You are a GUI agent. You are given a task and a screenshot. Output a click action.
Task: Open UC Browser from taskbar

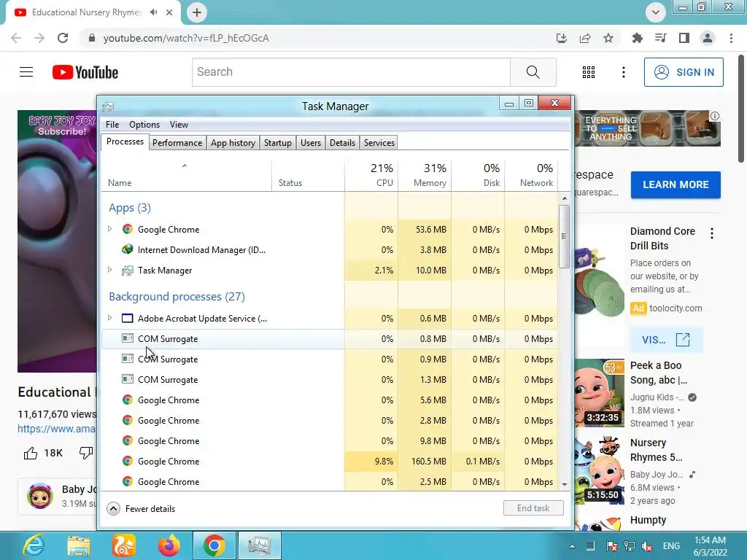[x=124, y=545]
